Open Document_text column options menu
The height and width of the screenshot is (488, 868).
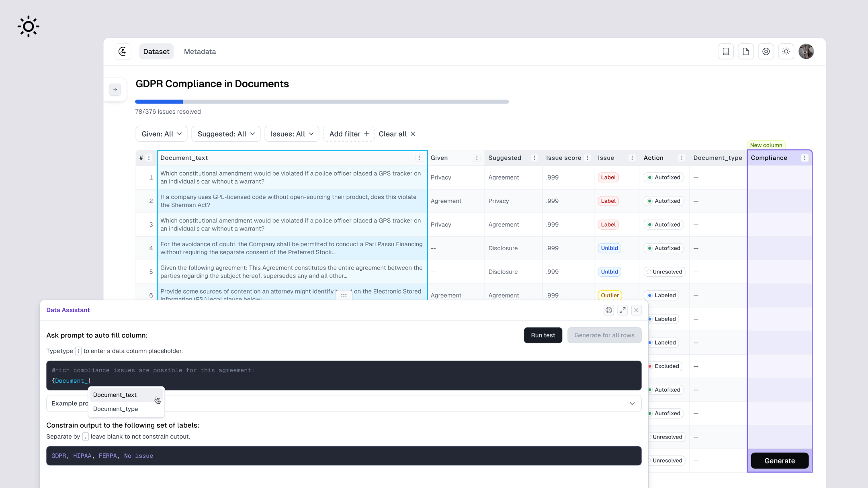[x=419, y=158]
